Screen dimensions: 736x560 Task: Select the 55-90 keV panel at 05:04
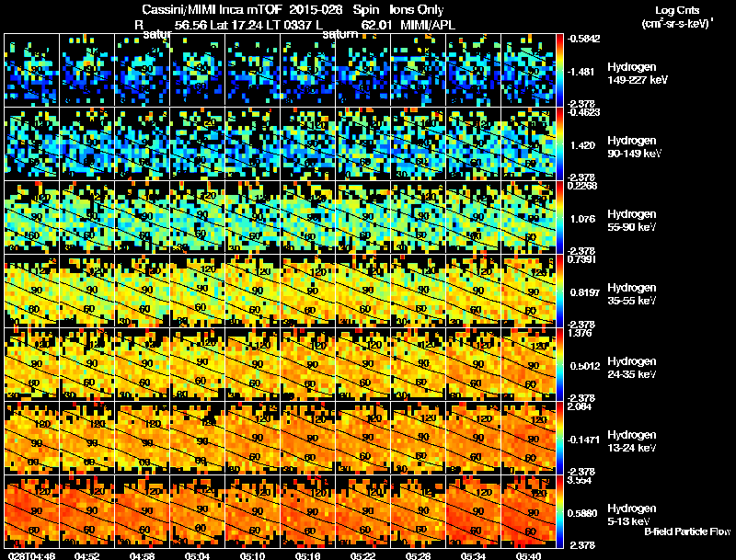coord(197,217)
